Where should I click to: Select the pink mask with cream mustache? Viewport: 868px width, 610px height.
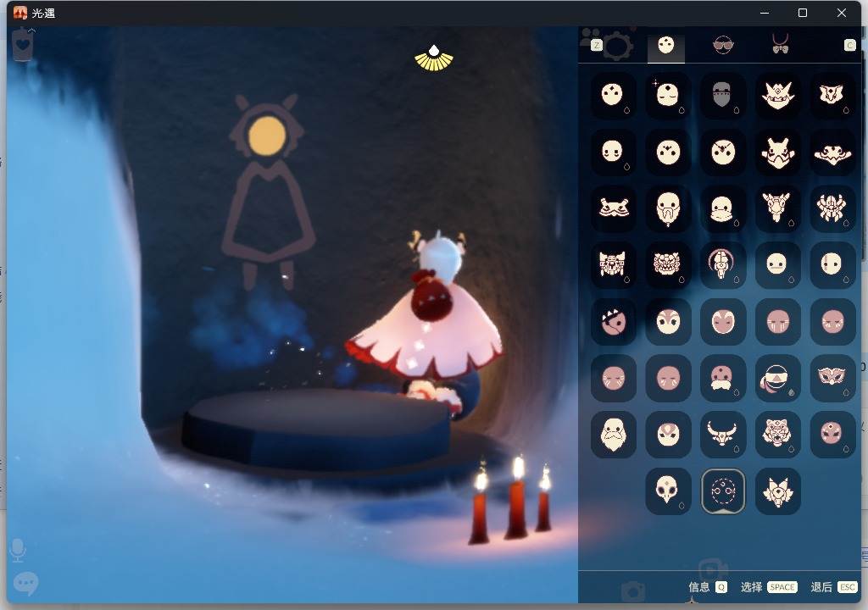[722, 378]
